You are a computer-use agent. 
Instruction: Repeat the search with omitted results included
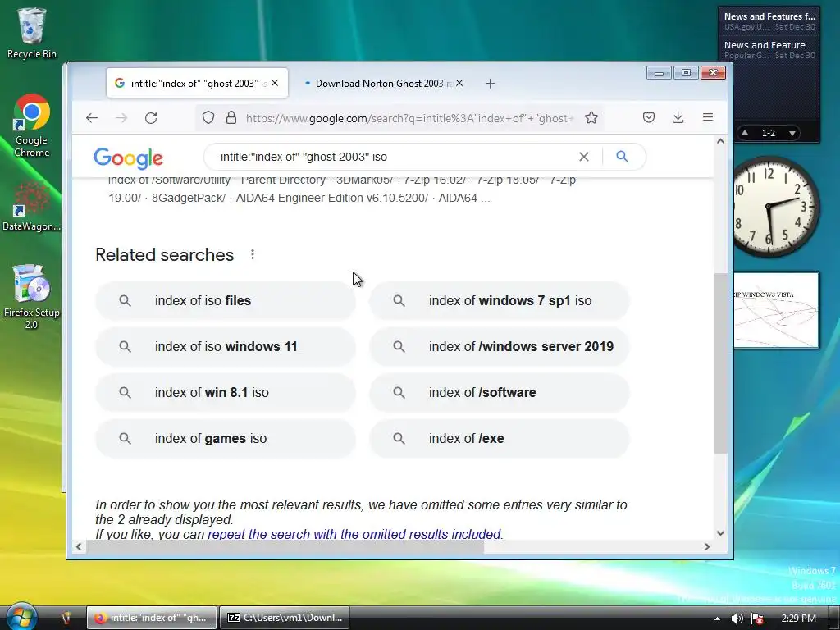tap(354, 534)
